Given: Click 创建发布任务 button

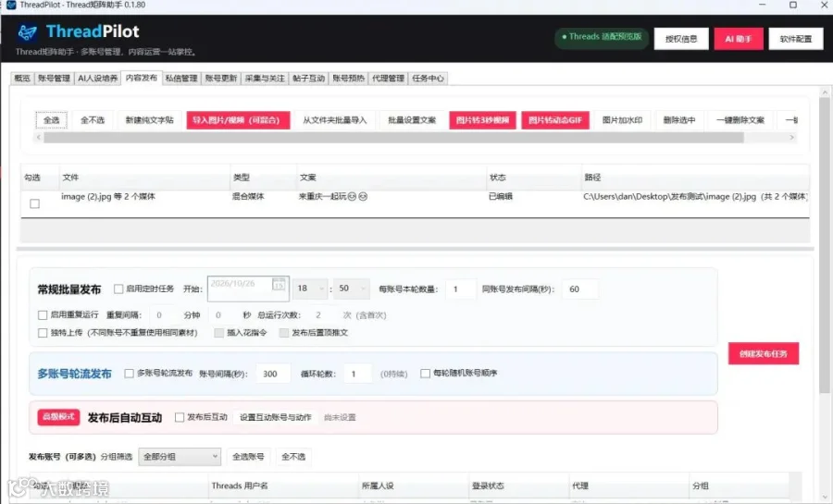Looking at the screenshot, I should click(764, 354).
